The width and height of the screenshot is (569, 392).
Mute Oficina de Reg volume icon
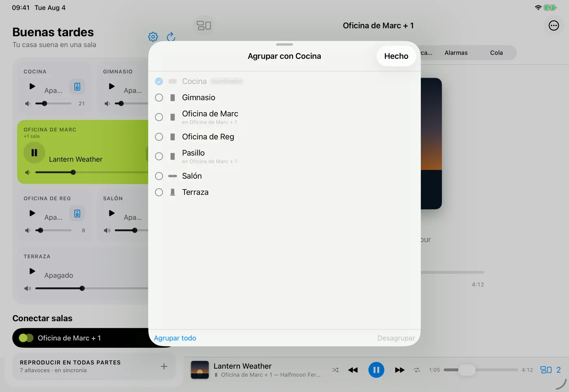pyautogui.click(x=28, y=230)
